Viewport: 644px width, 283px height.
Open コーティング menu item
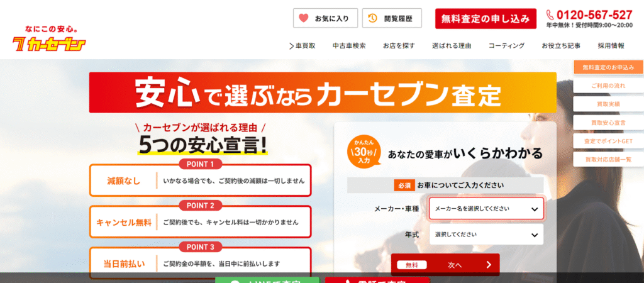[x=506, y=45]
